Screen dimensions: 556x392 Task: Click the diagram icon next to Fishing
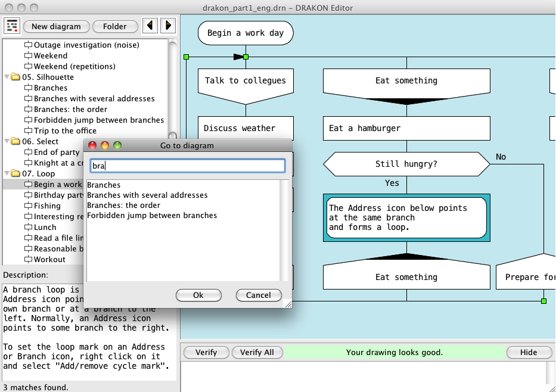click(28, 206)
